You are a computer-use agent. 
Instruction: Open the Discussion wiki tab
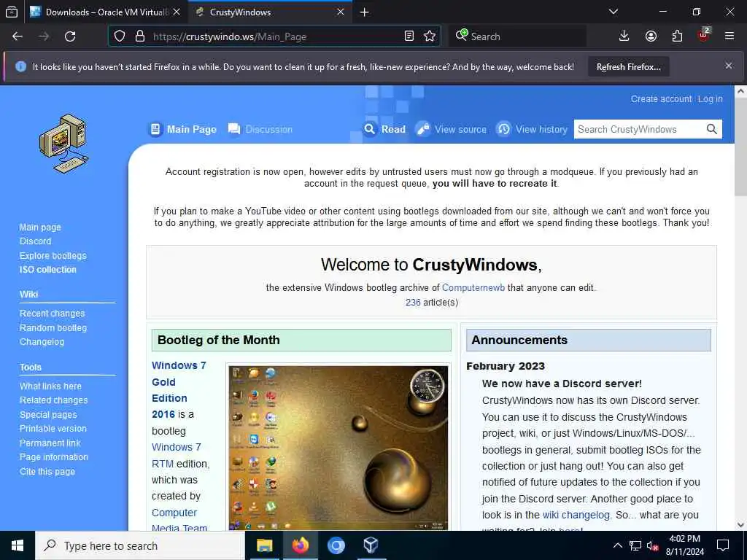[260, 129]
